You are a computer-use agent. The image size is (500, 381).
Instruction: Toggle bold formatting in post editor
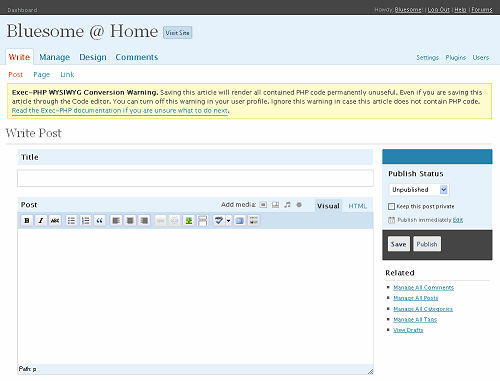click(x=27, y=221)
